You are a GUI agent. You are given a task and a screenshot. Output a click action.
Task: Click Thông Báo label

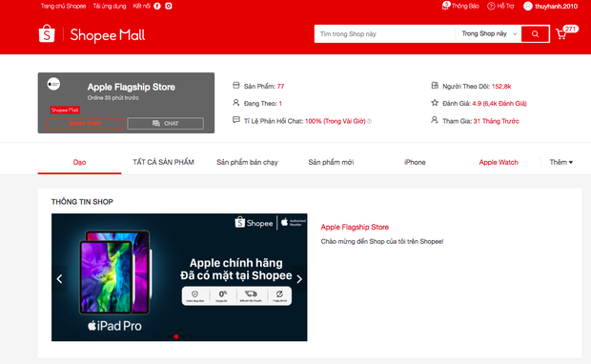click(465, 6)
